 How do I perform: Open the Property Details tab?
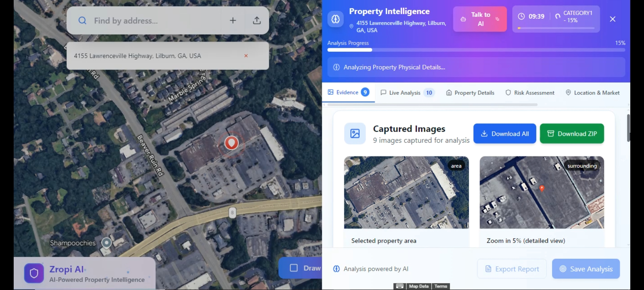pos(470,93)
